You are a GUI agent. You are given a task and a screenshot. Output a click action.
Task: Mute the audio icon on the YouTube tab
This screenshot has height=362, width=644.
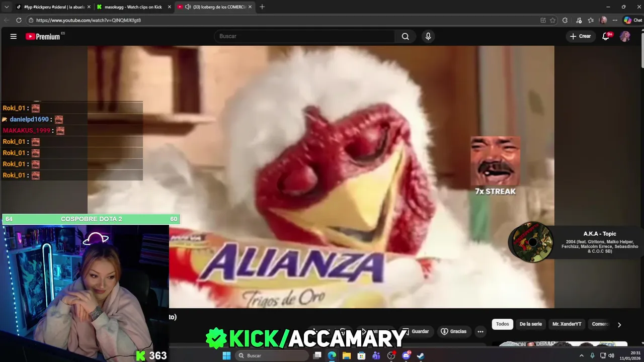(188, 7)
